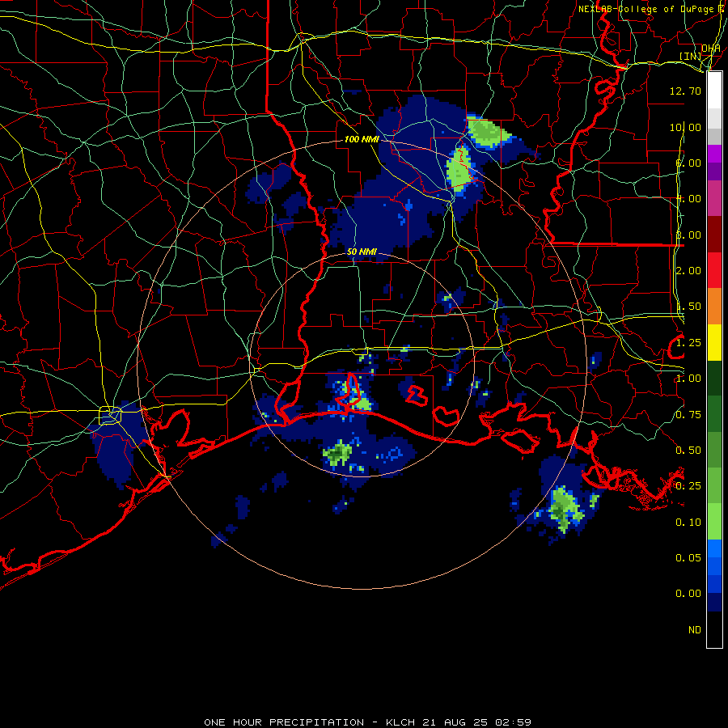Click the "KLCH" radar site identifier
This screenshot has height=728, width=728.
(x=400, y=722)
